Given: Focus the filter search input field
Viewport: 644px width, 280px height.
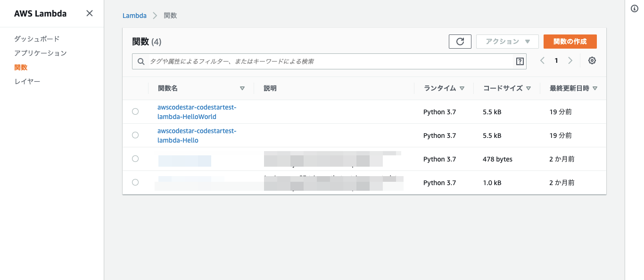Looking at the screenshot, I should 329,61.
